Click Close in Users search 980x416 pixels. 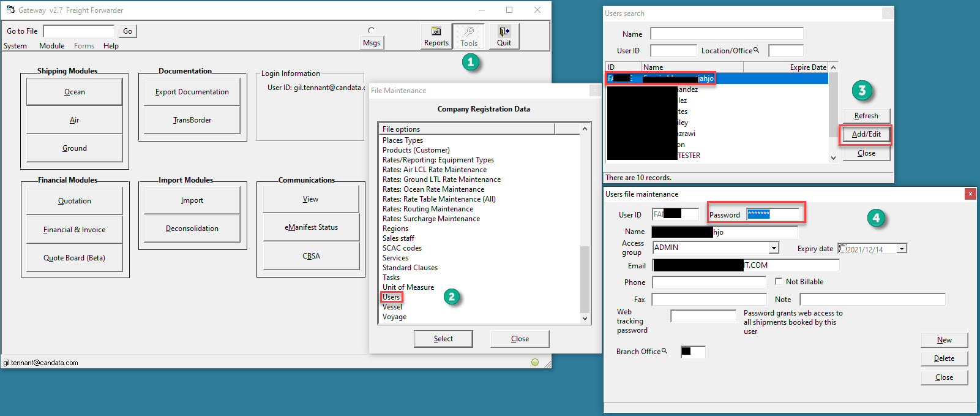866,153
